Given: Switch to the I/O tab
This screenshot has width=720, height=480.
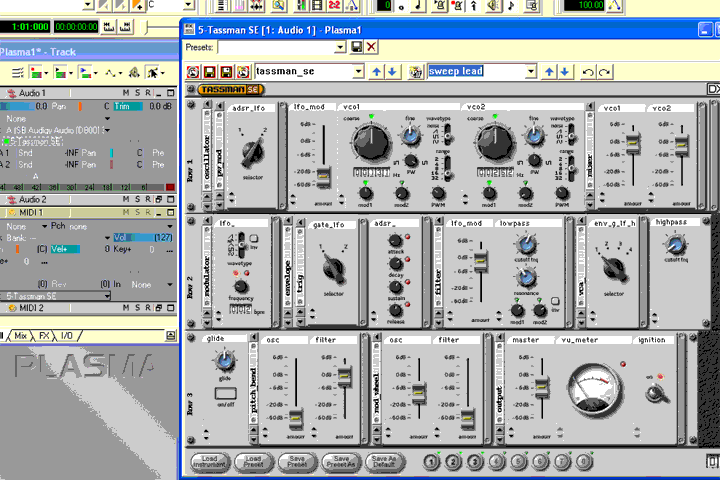Looking at the screenshot, I should pyautogui.click(x=67, y=336).
